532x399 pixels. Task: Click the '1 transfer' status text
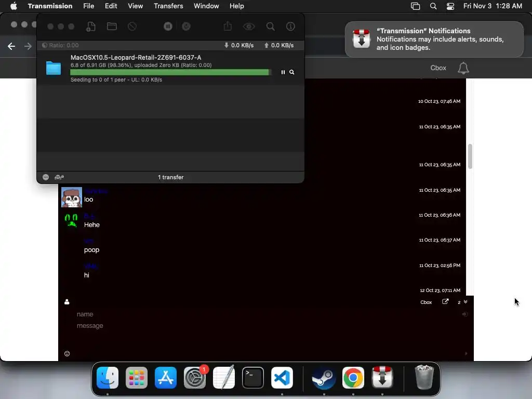(170, 177)
